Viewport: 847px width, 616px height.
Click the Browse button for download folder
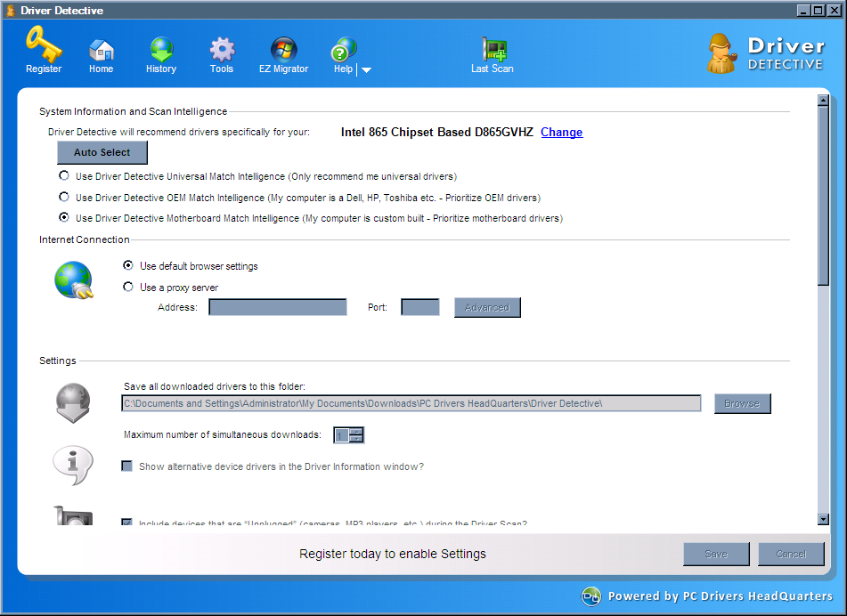pyautogui.click(x=741, y=403)
